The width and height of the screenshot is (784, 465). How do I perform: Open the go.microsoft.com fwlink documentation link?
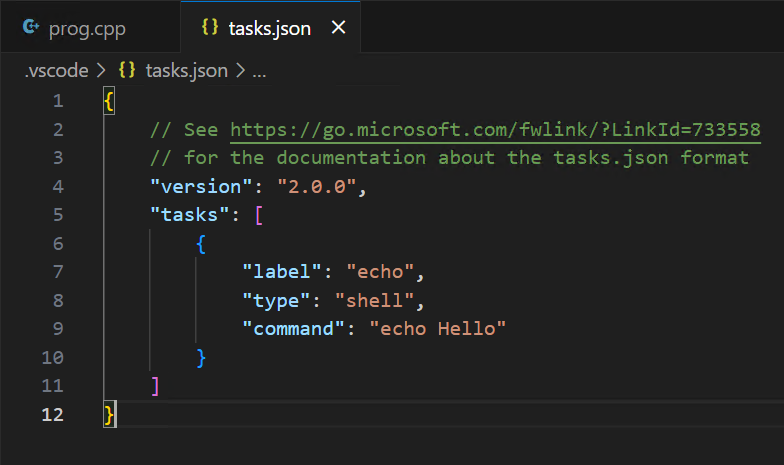click(x=495, y=130)
